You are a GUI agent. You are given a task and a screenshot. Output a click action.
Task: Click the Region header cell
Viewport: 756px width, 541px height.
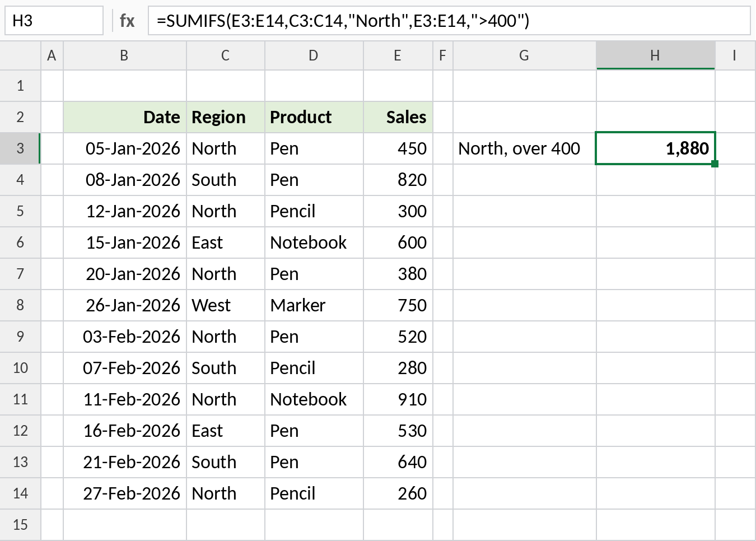click(x=226, y=117)
